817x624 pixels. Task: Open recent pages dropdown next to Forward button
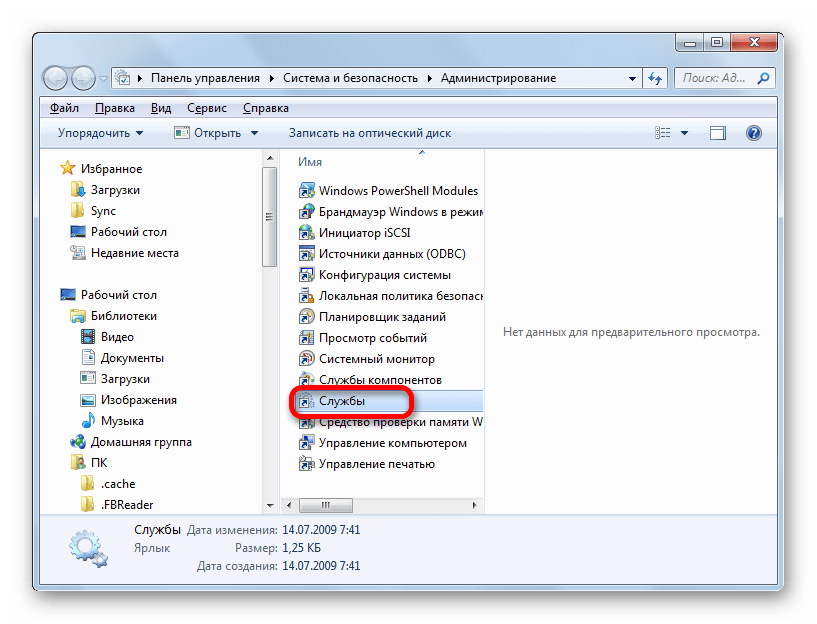tap(103, 79)
